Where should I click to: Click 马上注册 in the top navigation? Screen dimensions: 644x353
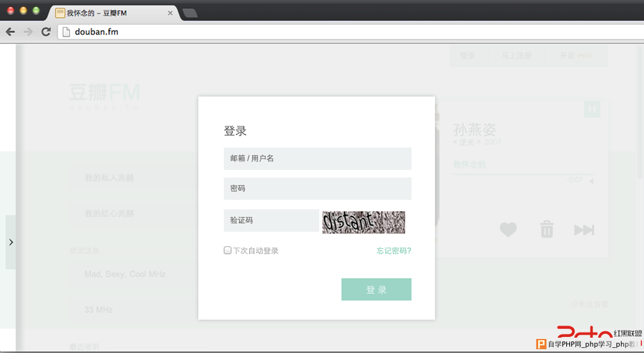(516, 56)
